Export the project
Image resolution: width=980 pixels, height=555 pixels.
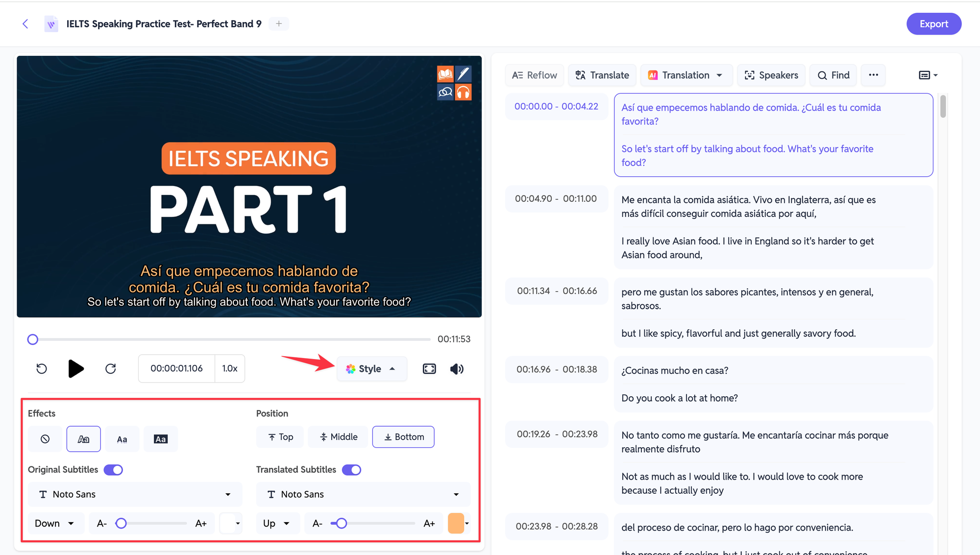(x=933, y=24)
